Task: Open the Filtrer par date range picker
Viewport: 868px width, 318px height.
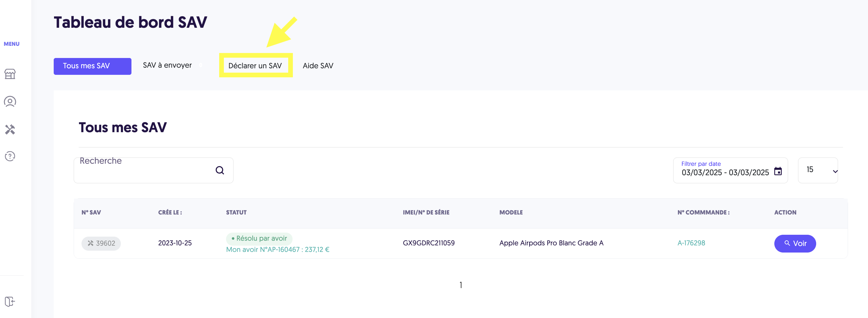Action: tap(730, 170)
